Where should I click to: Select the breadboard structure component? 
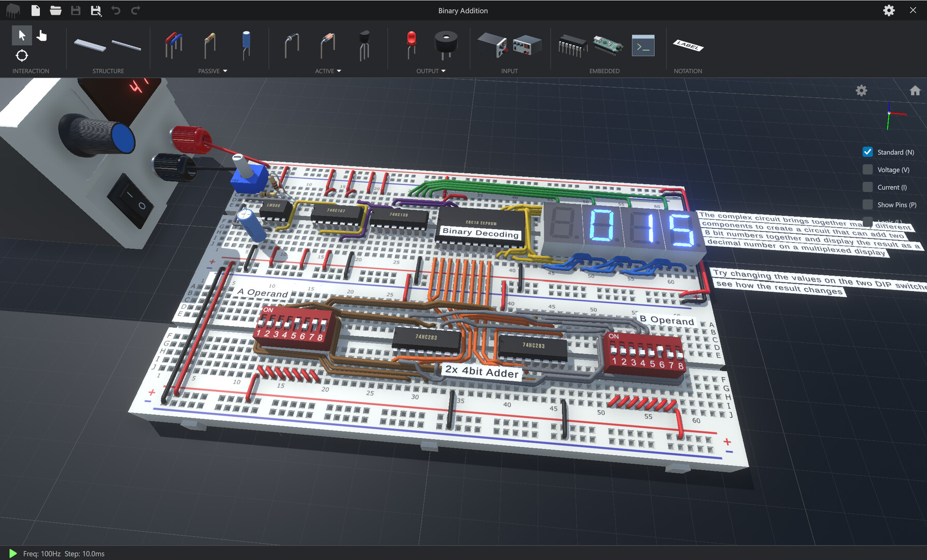[x=90, y=46]
